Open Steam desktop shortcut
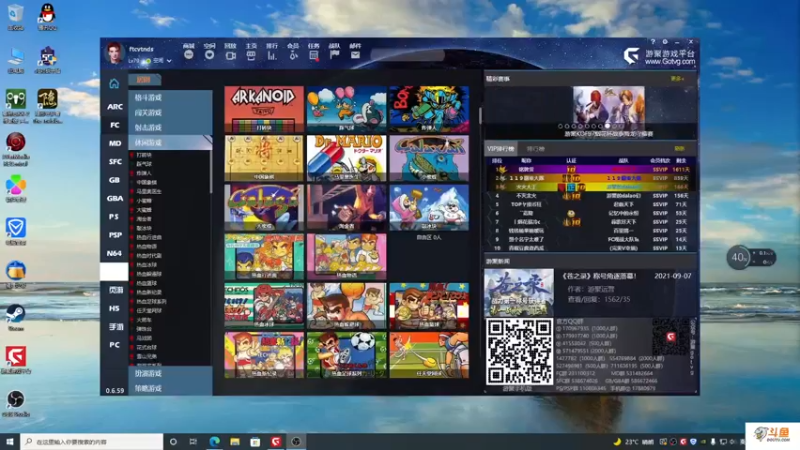 [x=16, y=317]
